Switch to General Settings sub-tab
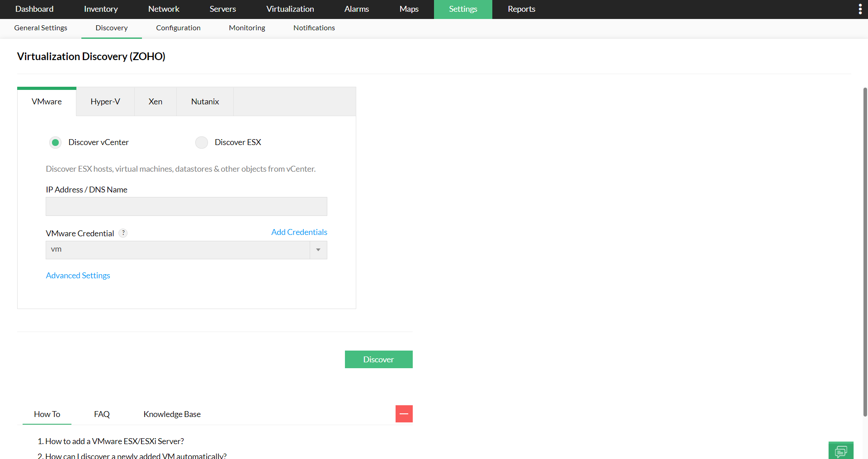The width and height of the screenshot is (868, 459). 41,28
